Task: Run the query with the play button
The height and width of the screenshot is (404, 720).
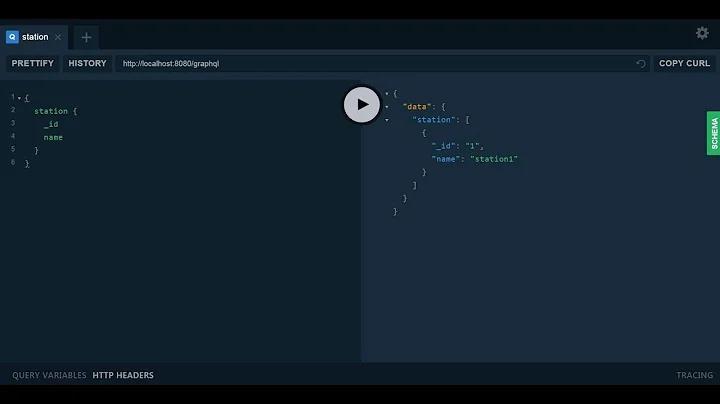Action: pyautogui.click(x=362, y=105)
